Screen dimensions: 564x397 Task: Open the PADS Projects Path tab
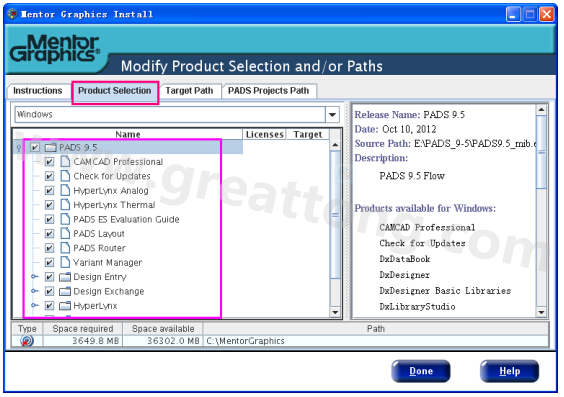pyautogui.click(x=268, y=91)
